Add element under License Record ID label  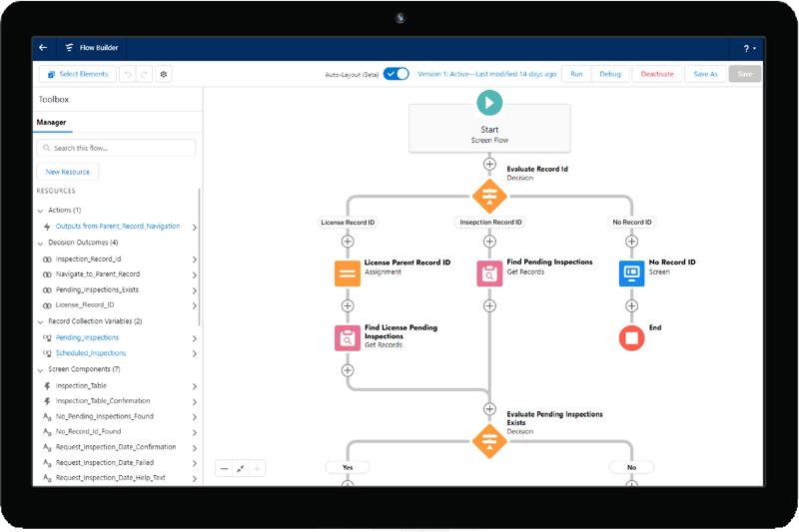click(x=348, y=242)
